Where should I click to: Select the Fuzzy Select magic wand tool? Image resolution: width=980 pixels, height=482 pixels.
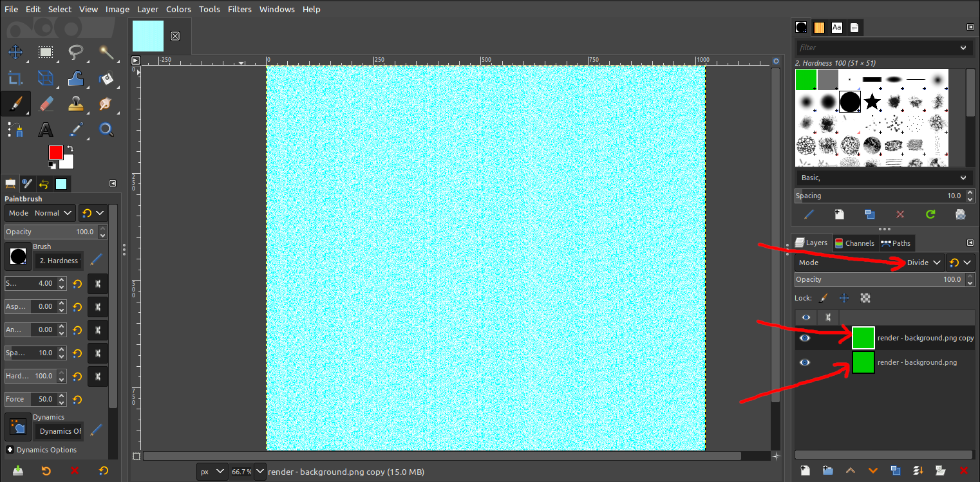pos(106,52)
